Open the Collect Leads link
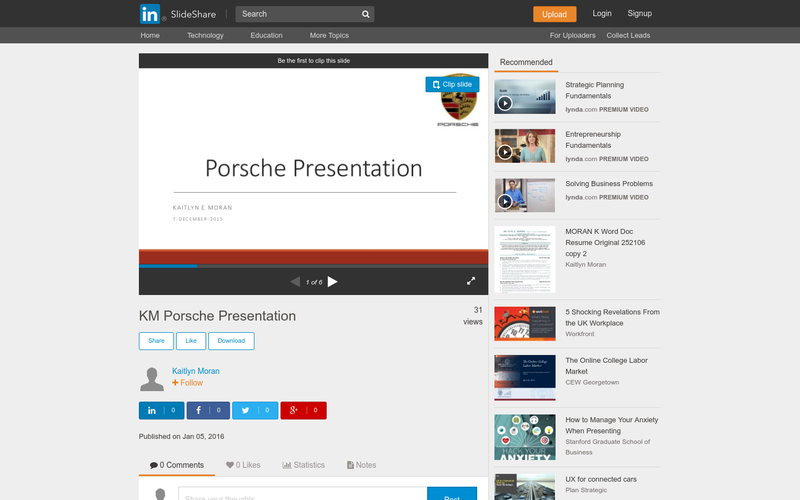 (x=628, y=35)
